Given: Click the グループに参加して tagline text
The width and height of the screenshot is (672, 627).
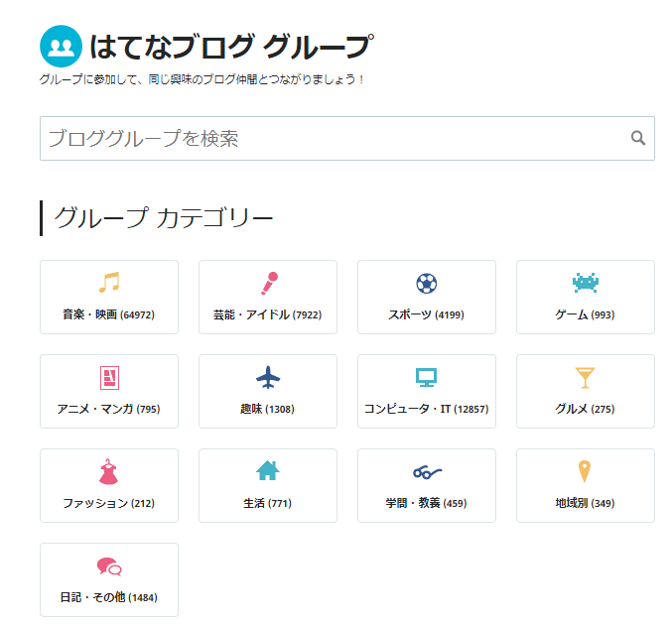Looking at the screenshot, I should pyautogui.click(x=202, y=79).
